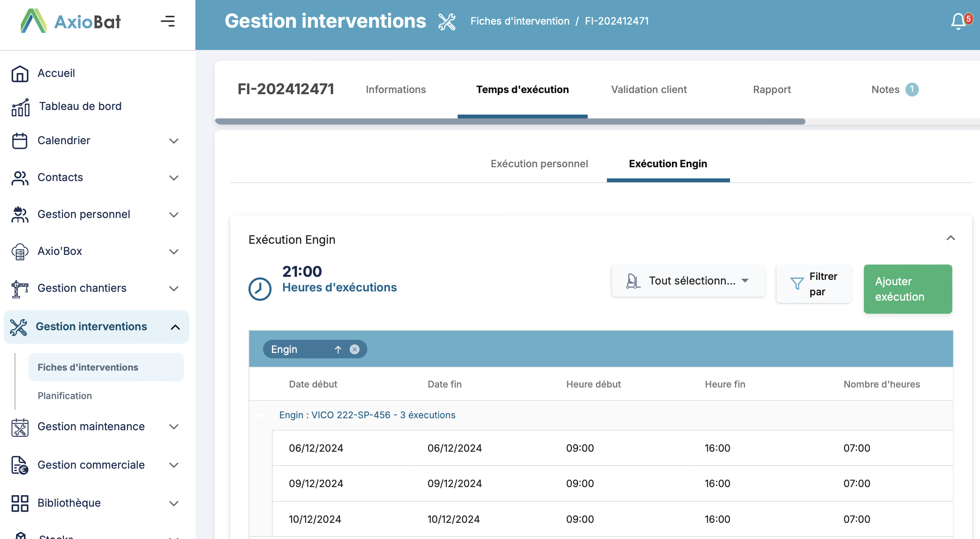
Task: Click the Gestion chantiers crane icon
Action: (x=20, y=288)
